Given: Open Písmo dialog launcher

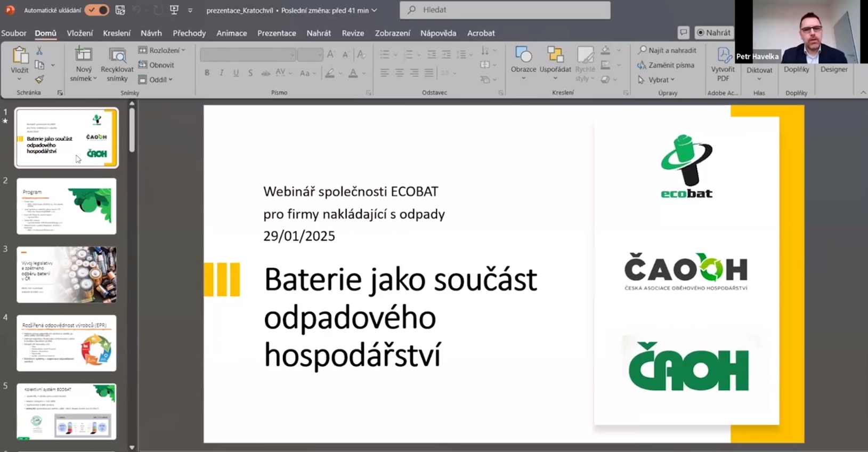Looking at the screenshot, I should (369, 93).
